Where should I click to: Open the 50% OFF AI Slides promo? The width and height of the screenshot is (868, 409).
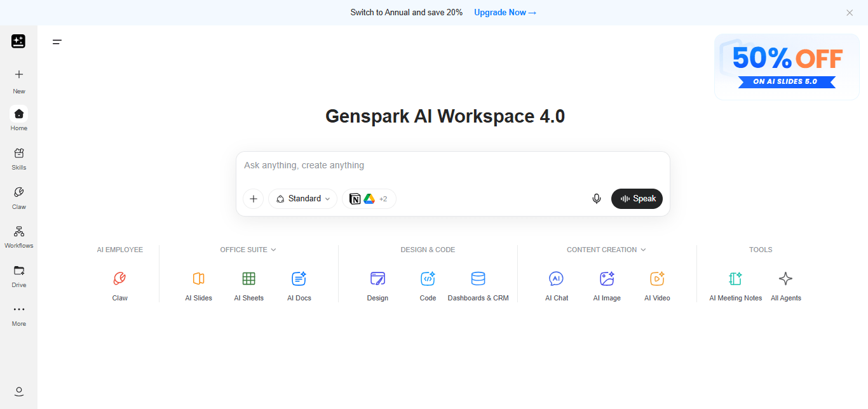click(787, 67)
